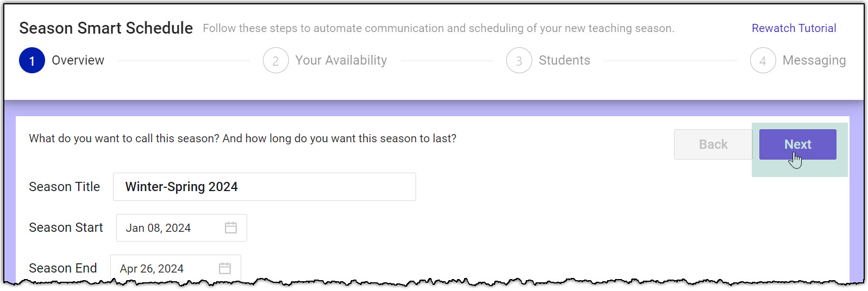
Task: Click the Season Start label
Action: tap(66, 227)
